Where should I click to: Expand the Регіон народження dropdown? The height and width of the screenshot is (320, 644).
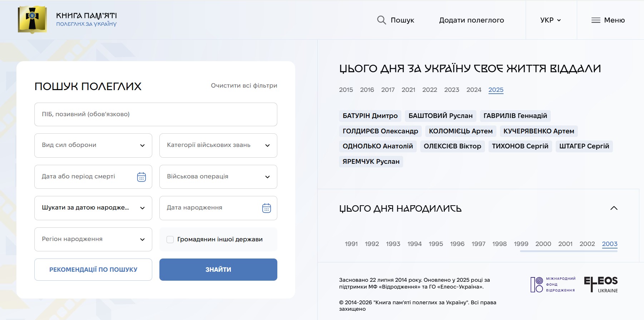(x=93, y=239)
